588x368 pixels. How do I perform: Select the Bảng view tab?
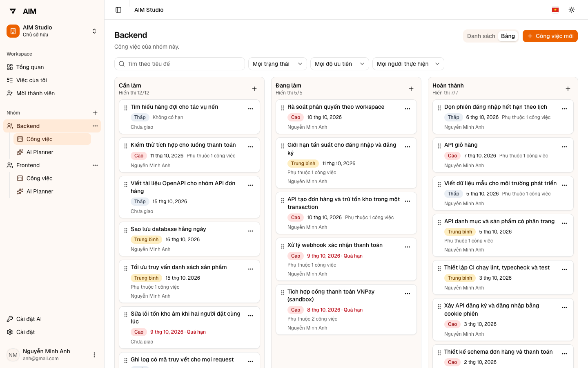(x=508, y=36)
